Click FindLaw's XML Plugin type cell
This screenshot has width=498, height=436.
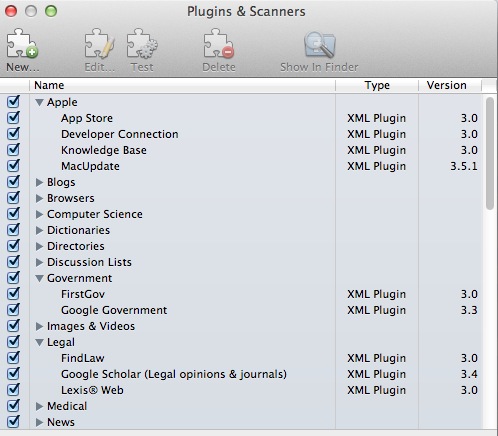tap(376, 358)
